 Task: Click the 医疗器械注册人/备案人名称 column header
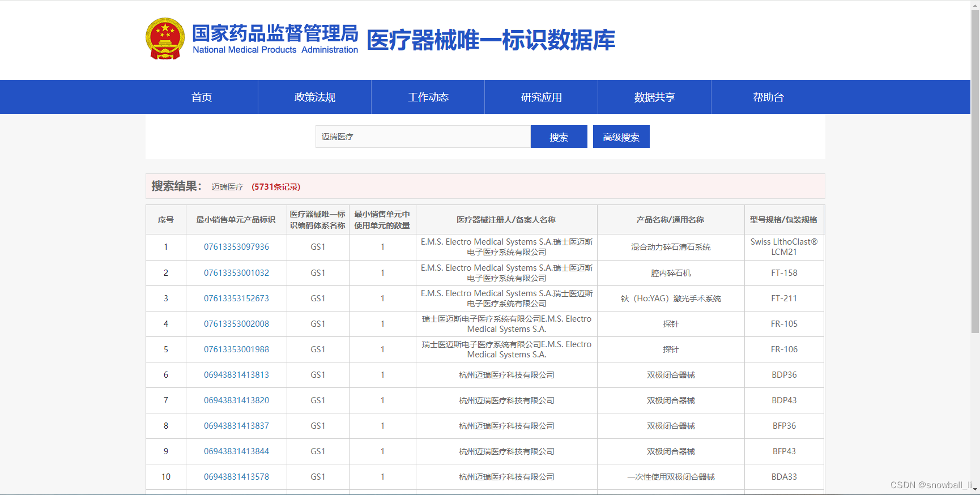tap(506, 220)
